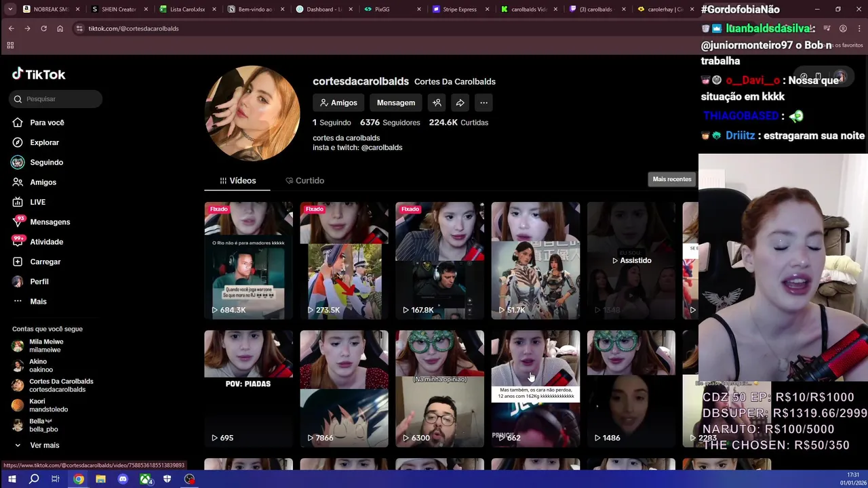Open the pinned video with 684.3K views
This screenshot has height=488, width=868.
point(249,260)
